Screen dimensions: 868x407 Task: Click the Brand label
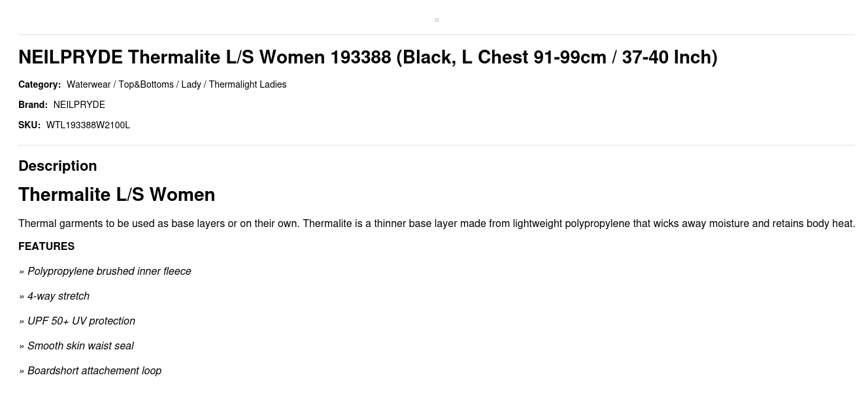click(x=33, y=105)
